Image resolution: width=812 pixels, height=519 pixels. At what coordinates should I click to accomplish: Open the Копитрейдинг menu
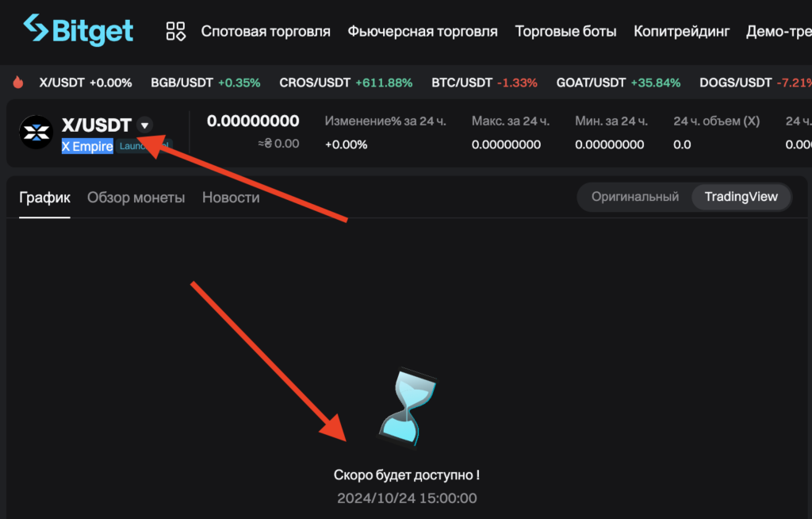click(x=681, y=32)
